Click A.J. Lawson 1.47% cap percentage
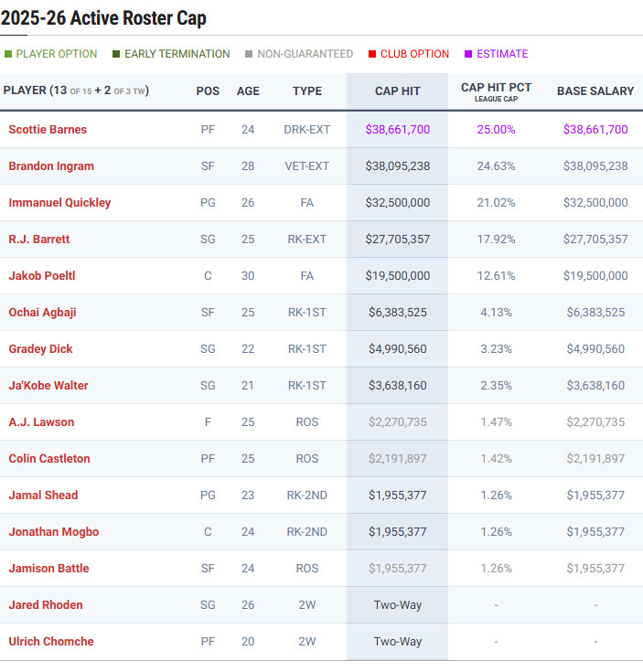The image size is (643, 672). click(x=496, y=422)
